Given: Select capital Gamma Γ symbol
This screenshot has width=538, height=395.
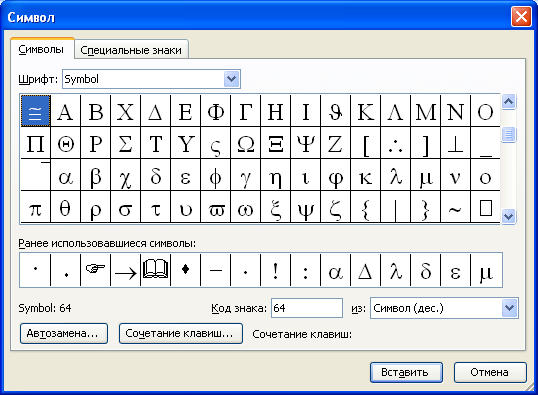Looking at the screenshot, I should coord(246,111).
